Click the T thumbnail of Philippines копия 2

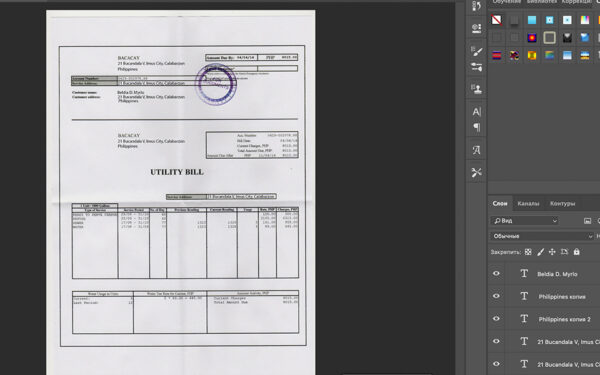pyautogui.click(x=524, y=319)
